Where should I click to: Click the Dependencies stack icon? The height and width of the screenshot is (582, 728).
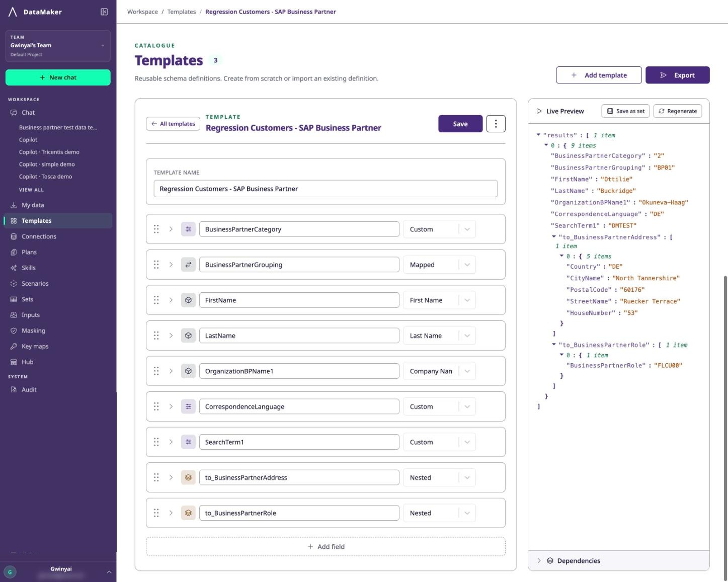pyautogui.click(x=550, y=561)
